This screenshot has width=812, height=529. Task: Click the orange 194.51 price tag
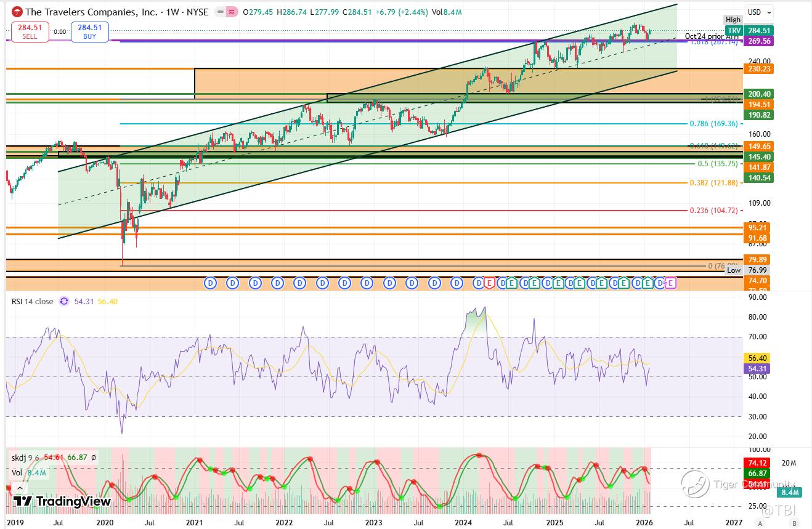[758, 105]
